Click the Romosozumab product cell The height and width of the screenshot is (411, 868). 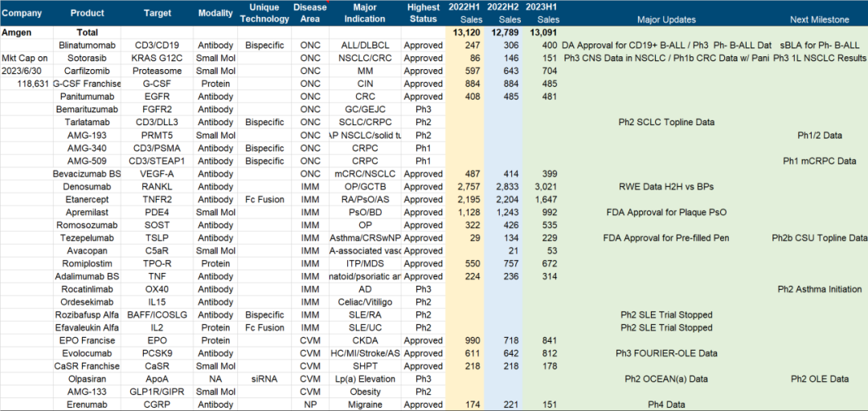87,225
